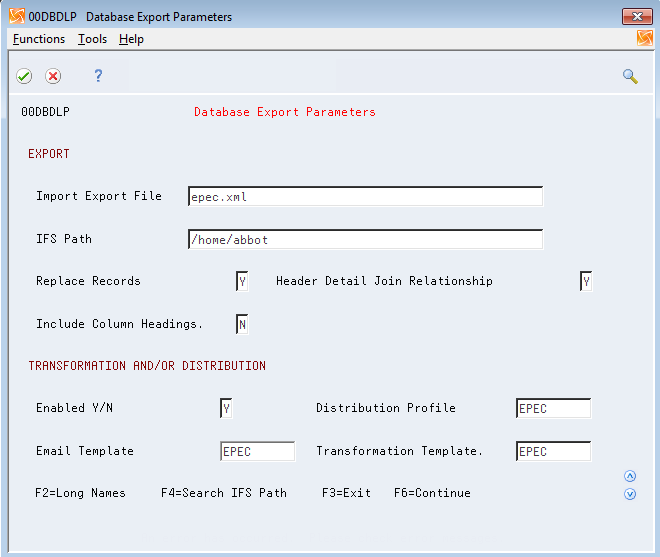660x557 pixels.
Task: Click F2=Long Names function key
Action: 80,493
